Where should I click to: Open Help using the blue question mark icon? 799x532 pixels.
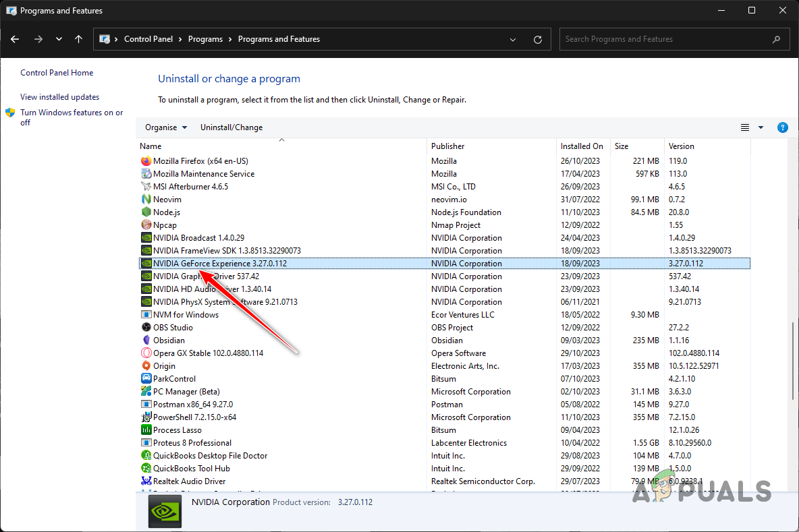point(782,127)
